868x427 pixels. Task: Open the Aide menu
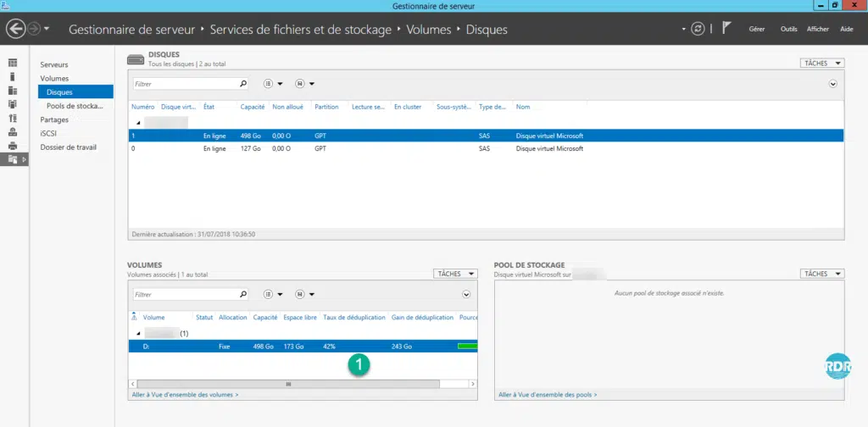tap(847, 29)
